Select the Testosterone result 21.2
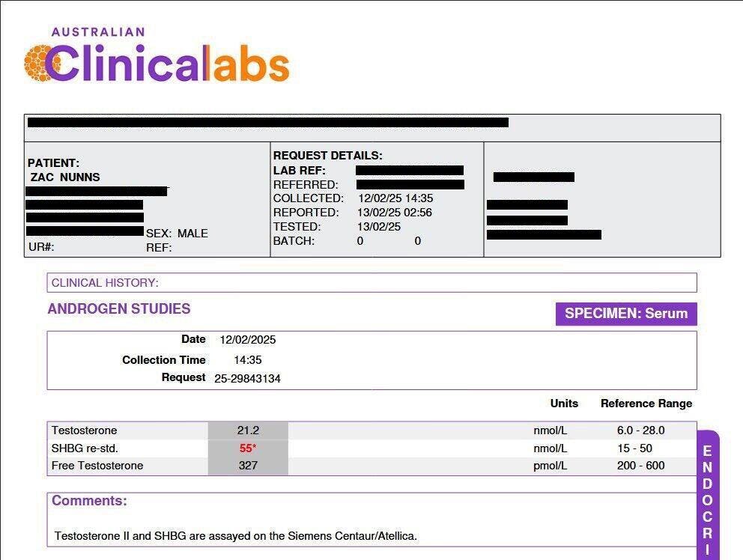Viewport: 743px width, 560px height. 248,430
